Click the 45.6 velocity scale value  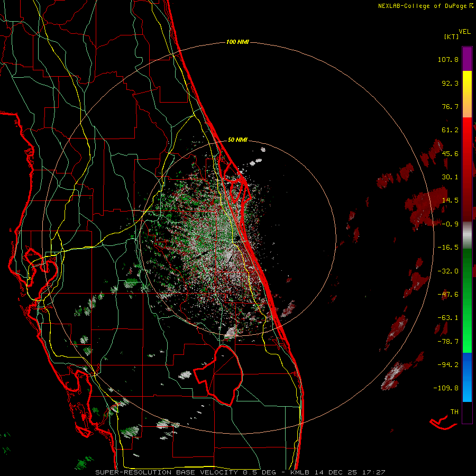tap(450, 153)
